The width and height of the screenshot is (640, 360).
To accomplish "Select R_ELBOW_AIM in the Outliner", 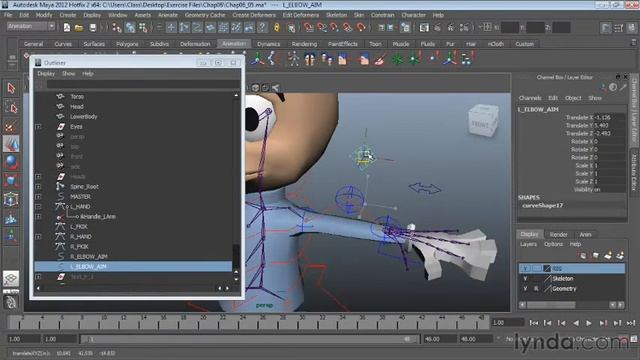I will click(x=89, y=257).
